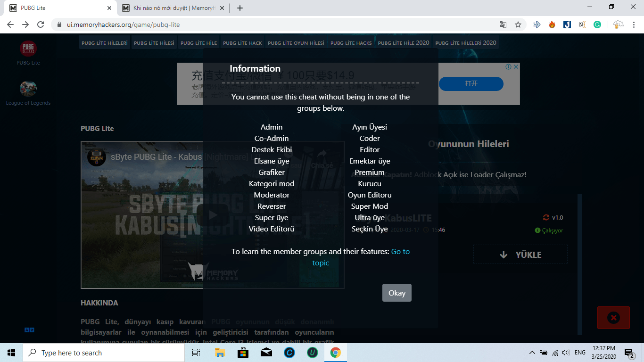Click the PUBG LİTE HİLELERİ 2020 tag
644x362 pixels.
pos(466,43)
